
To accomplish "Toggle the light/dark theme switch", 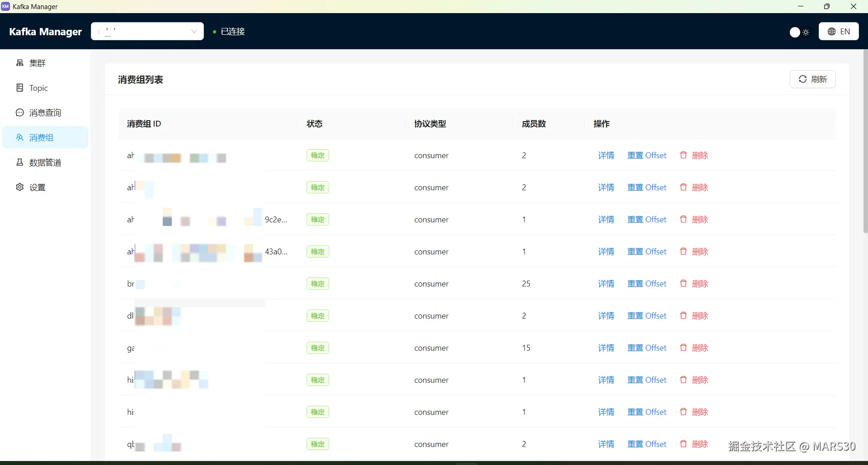I will click(799, 32).
